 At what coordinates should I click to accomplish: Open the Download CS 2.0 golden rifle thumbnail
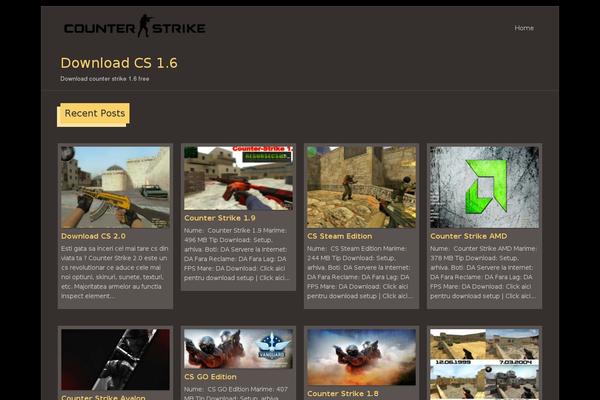click(115, 187)
